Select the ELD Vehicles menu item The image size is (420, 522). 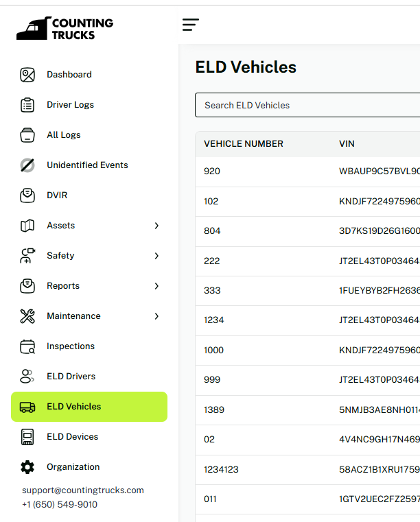73,407
